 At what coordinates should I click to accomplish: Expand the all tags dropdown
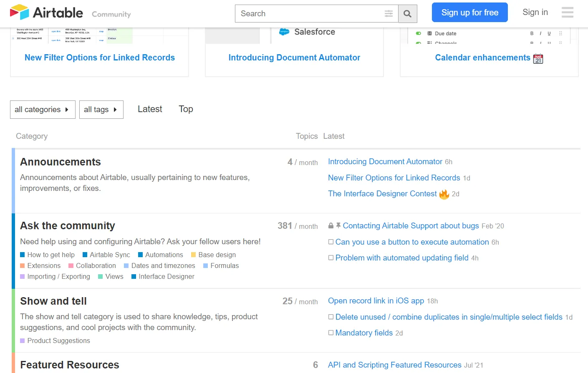101,110
